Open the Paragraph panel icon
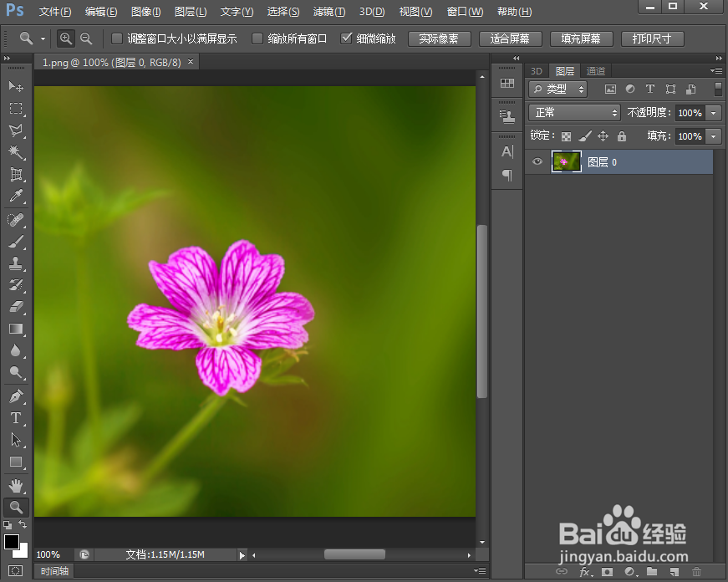Image resolution: width=728 pixels, height=582 pixels. [x=507, y=175]
